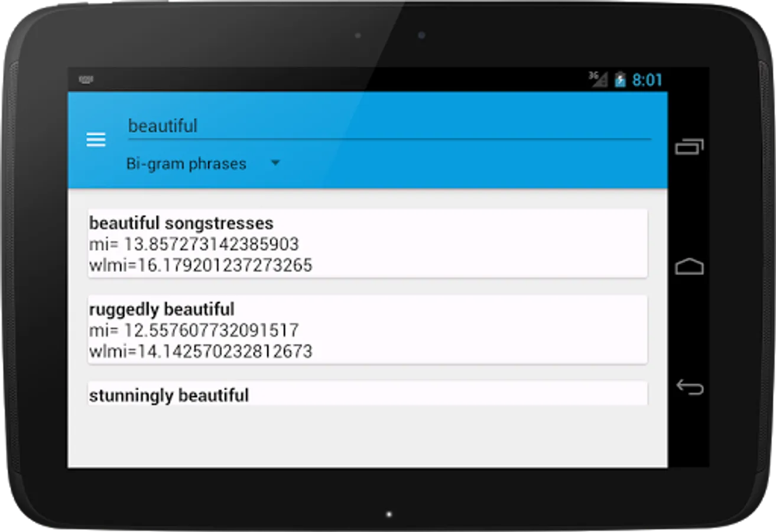
Task: Tap the keyboard notification icon in status bar
Action: click(x=86, y=79)
